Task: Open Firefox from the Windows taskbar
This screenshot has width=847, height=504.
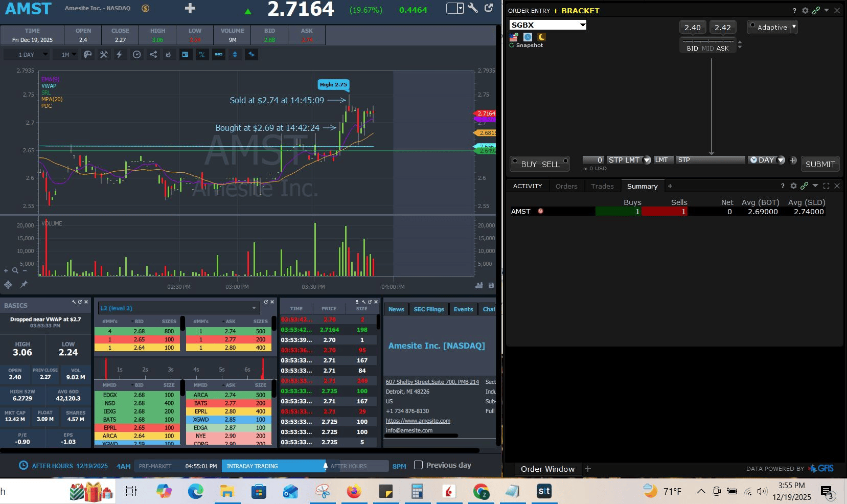Action: pyautogui.click(x=353, y=491)
